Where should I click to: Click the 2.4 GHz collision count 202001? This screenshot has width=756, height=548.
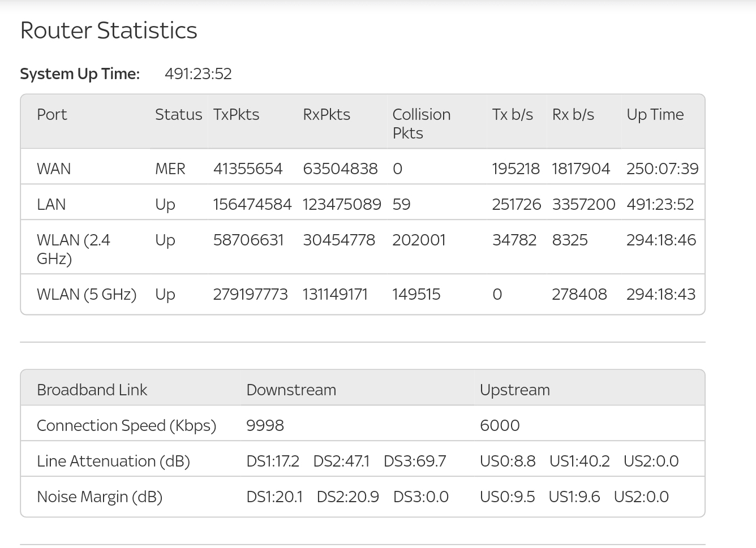point(419,240)
